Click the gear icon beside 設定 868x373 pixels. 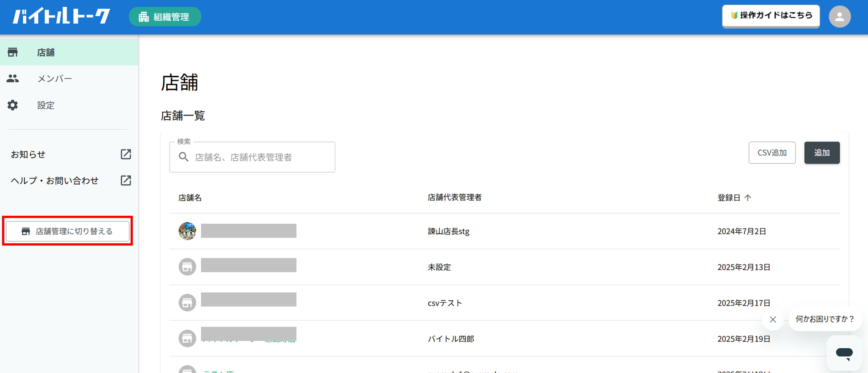pyautogui.click(x=13, y=105)
